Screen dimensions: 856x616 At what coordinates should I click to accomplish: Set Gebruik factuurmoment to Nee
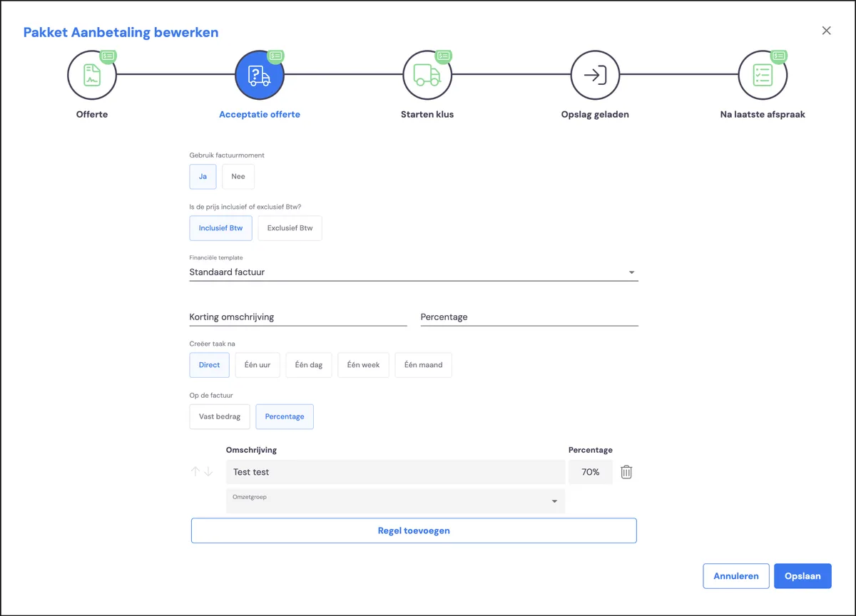[238, 176]
